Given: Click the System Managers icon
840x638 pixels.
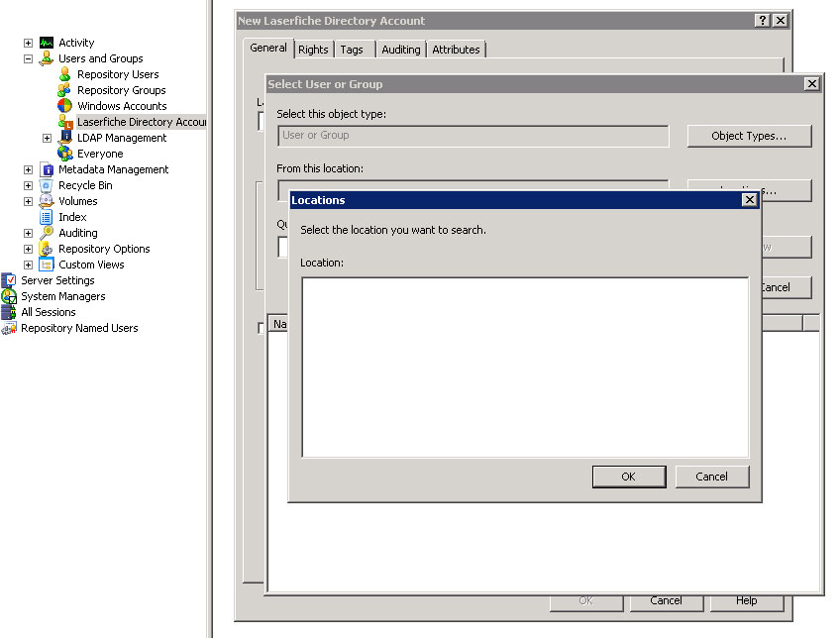Looking at the screenshot, I should pos(9,296).
